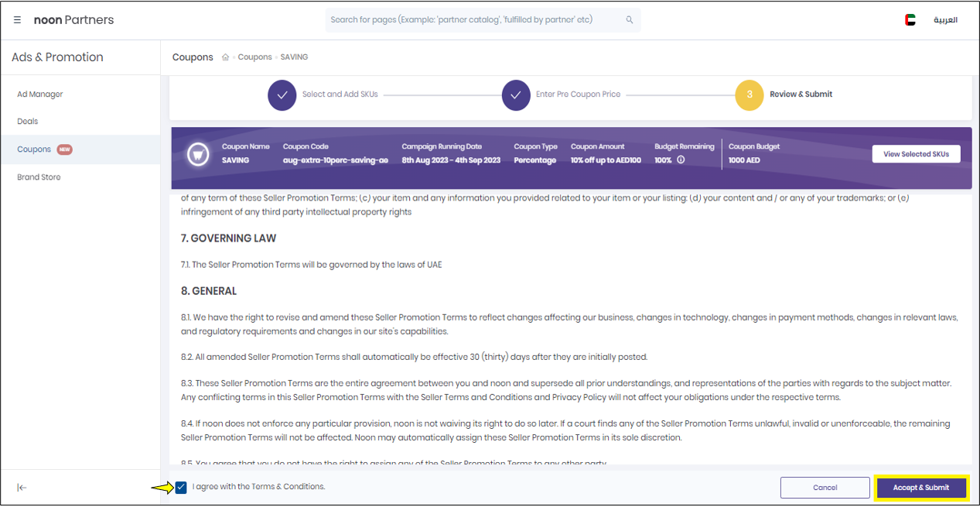Click the 1000 AED coupon budget value
This screenshot has height=507, width=980.
tap(744, 161)
